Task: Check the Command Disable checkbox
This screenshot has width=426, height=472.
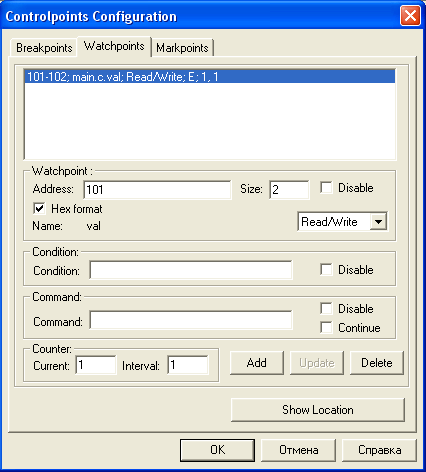Action: [326, 308]
